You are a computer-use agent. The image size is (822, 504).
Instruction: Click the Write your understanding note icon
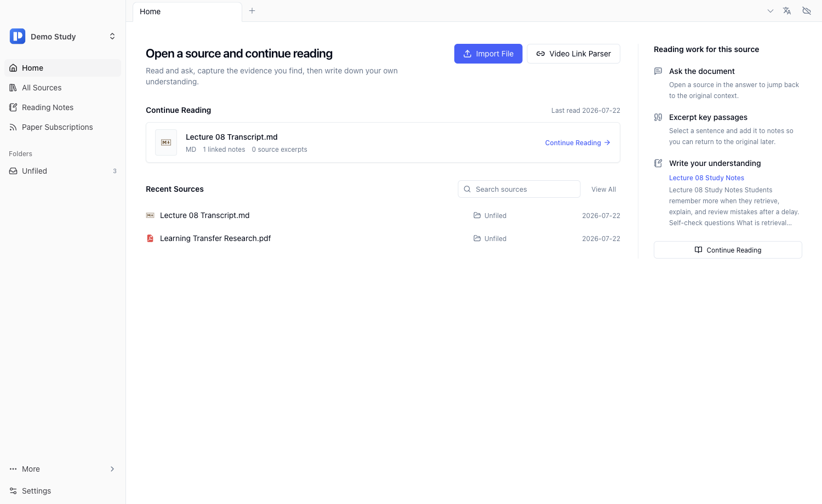pos(658,163)
